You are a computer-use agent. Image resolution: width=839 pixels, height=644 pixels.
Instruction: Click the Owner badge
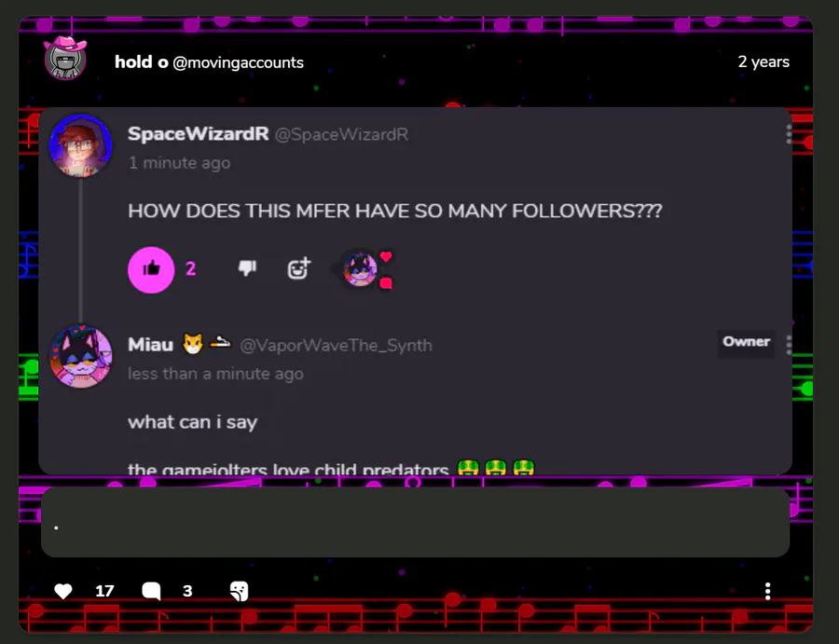point(746,342)
